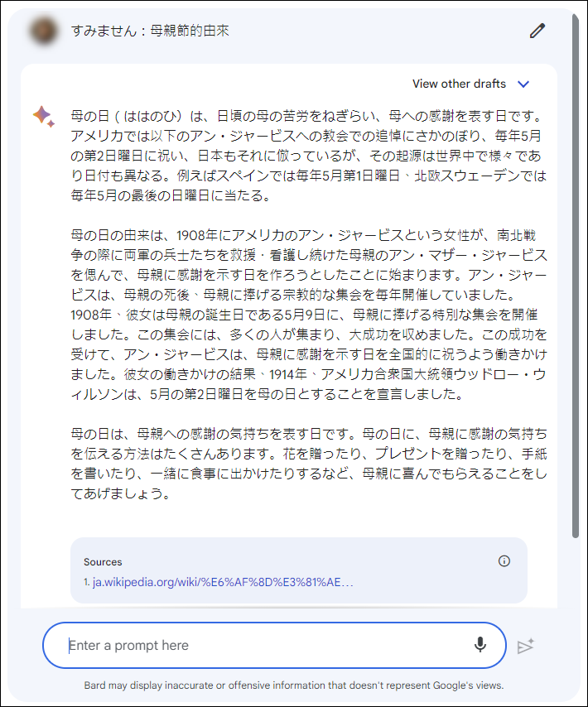This screenshot has width=588, height=707.
Task: Click the vertical scrollbar thumb
Action: coord(575,276)
